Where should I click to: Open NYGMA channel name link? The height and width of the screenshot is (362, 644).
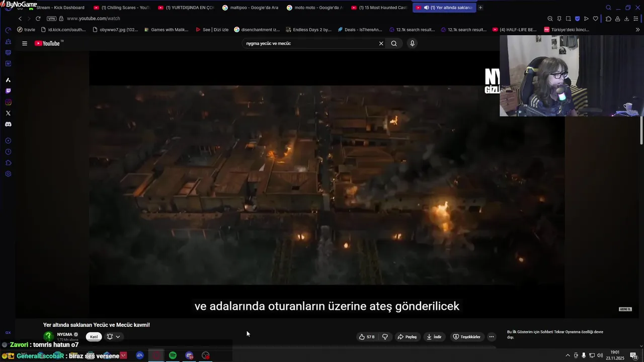pos(64,334)
